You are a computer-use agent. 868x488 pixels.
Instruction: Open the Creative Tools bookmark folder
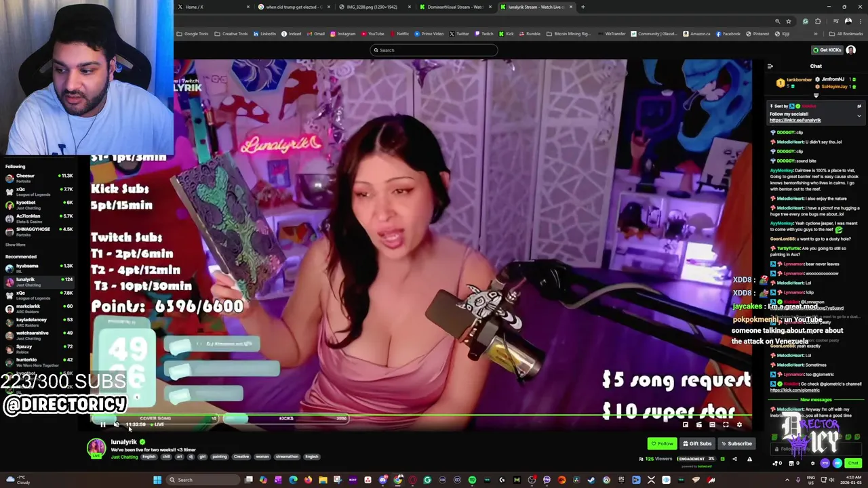tap(231, 34)
